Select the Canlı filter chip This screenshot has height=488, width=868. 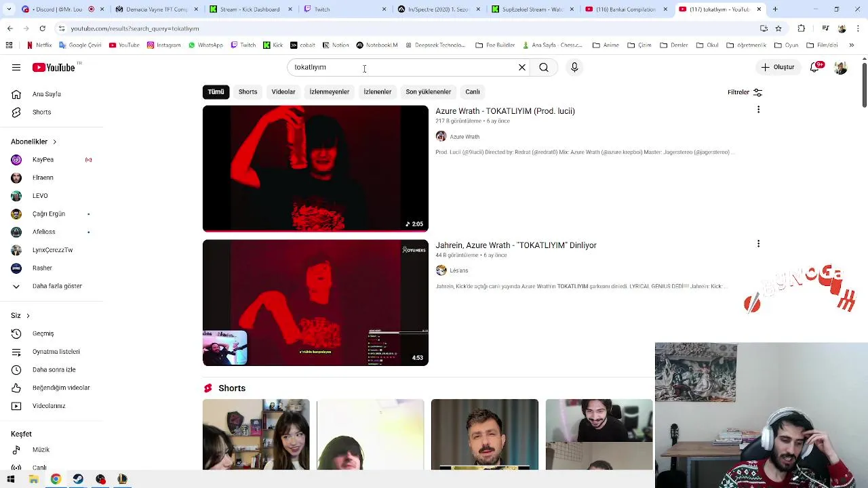pyautogui.click(x=473, y=91)
